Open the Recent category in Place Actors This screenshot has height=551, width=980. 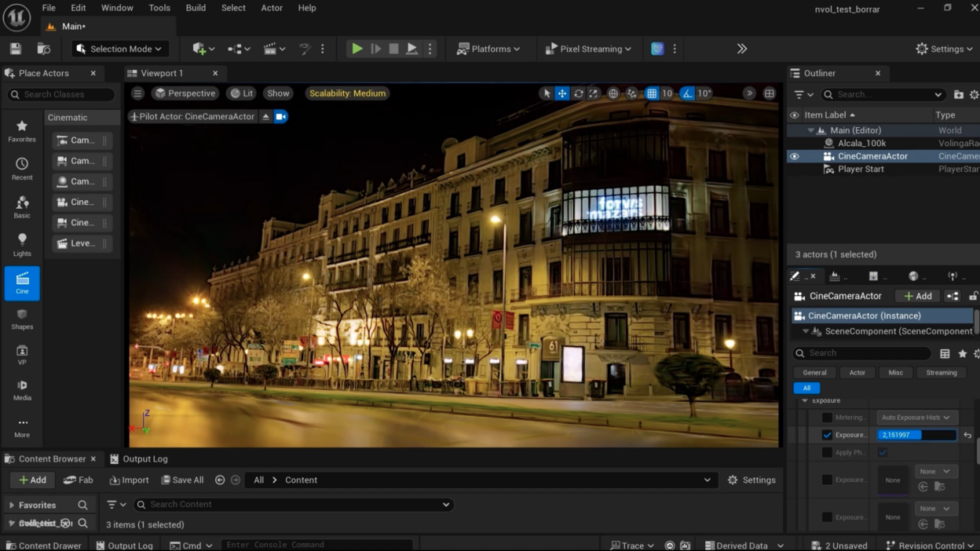22,169
